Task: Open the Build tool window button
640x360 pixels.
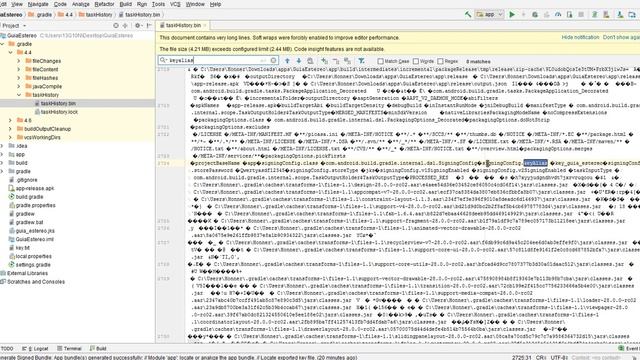Action: (x=98, y=349)
